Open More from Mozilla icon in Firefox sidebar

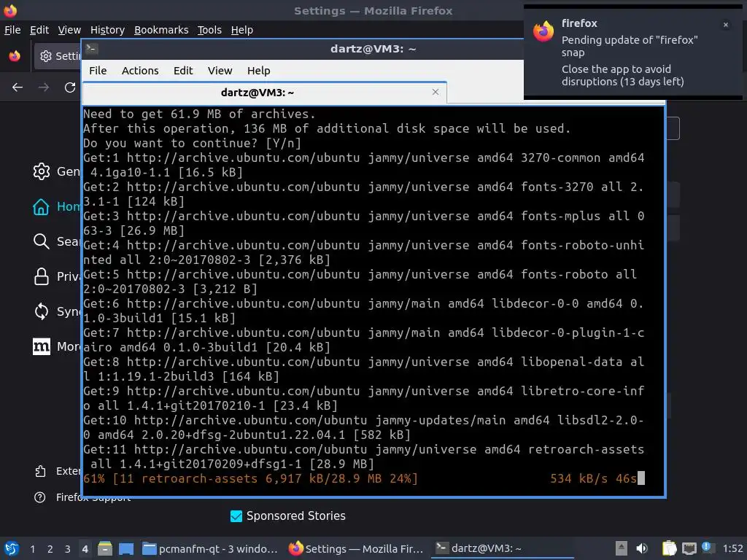42,346
